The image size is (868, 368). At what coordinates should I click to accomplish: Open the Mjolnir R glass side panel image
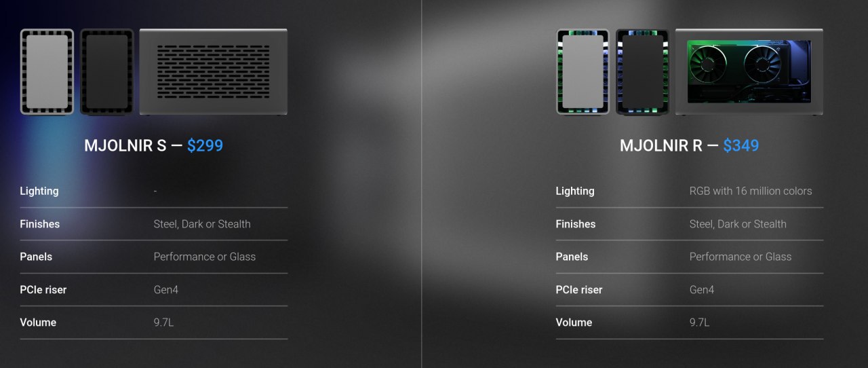coord(749,71)
